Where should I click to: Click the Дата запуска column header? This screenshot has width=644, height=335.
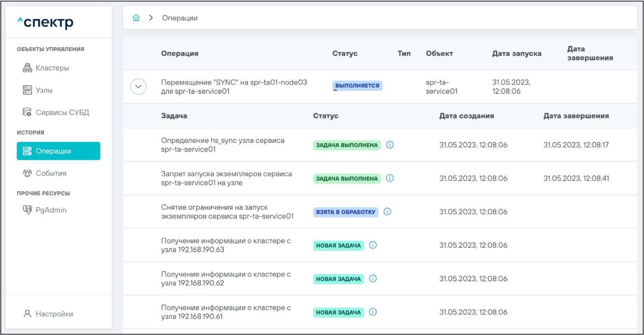(516, 53)
